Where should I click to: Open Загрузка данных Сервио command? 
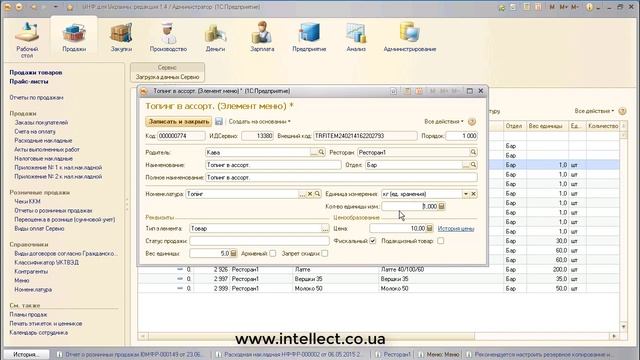[x=167, y=77]
